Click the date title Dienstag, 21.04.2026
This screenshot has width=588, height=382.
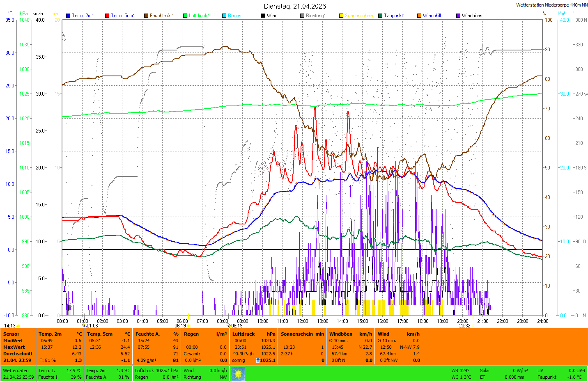point(295,6)
